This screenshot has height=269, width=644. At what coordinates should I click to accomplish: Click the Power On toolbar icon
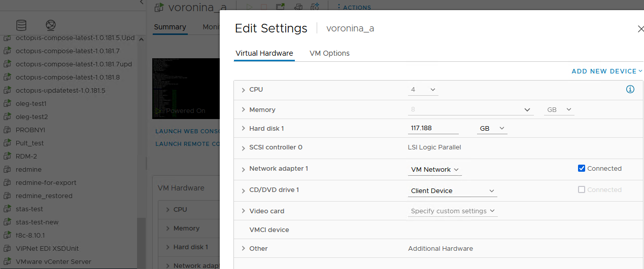[x=249, y=7]
